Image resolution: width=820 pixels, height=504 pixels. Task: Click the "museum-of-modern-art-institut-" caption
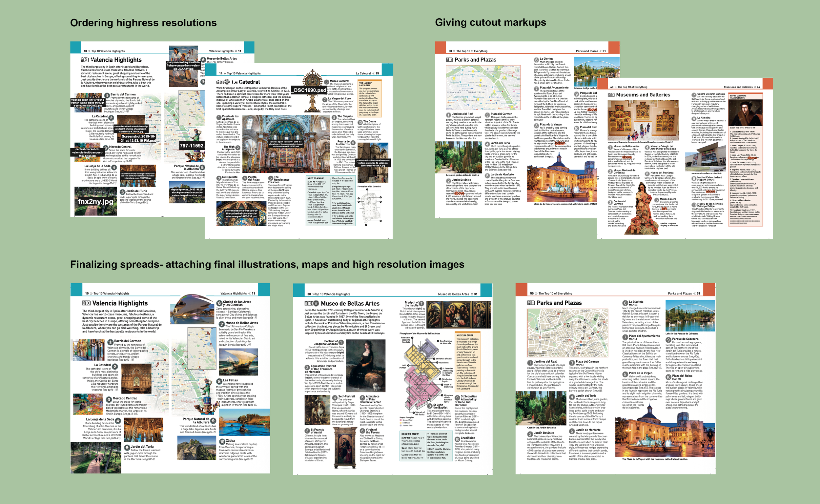tap(707, 173)
